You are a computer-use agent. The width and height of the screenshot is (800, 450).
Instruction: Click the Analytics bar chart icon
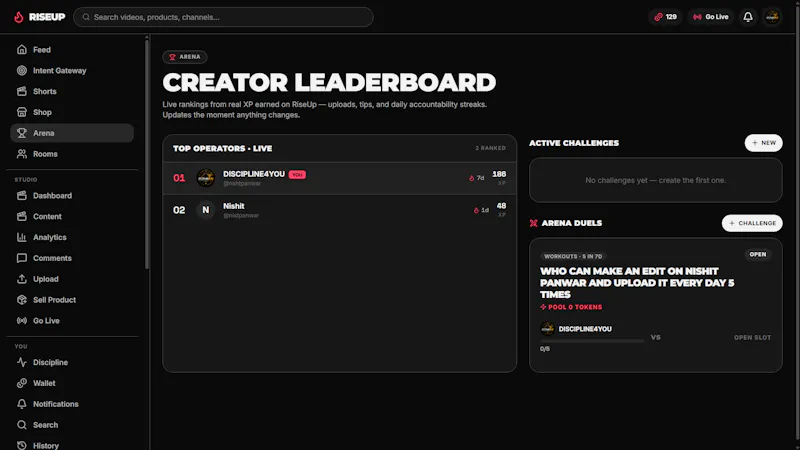(21, 237)
